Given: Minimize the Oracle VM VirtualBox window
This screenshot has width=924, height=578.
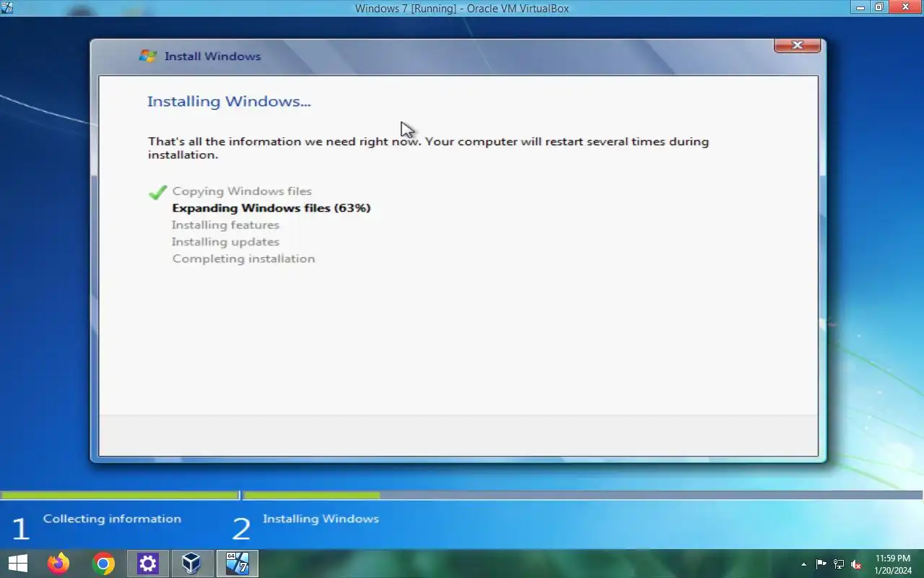Looking at the screenshot, I should point(860,7).
